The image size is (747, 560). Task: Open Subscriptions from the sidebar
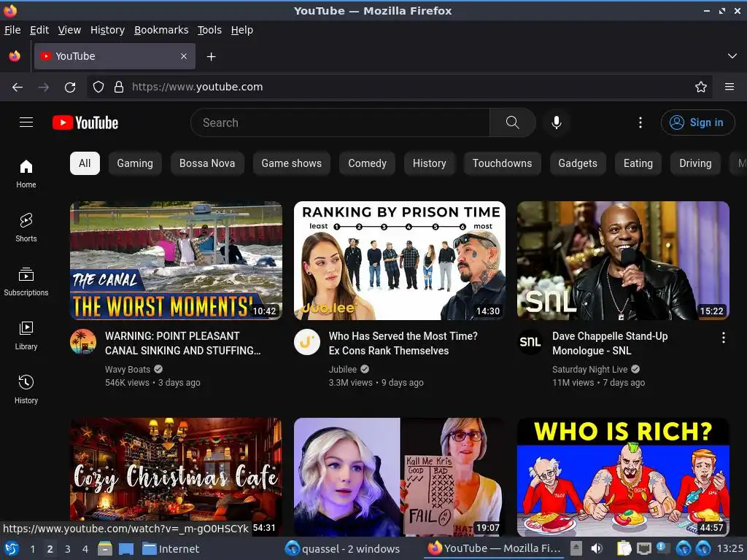[26, 282]
